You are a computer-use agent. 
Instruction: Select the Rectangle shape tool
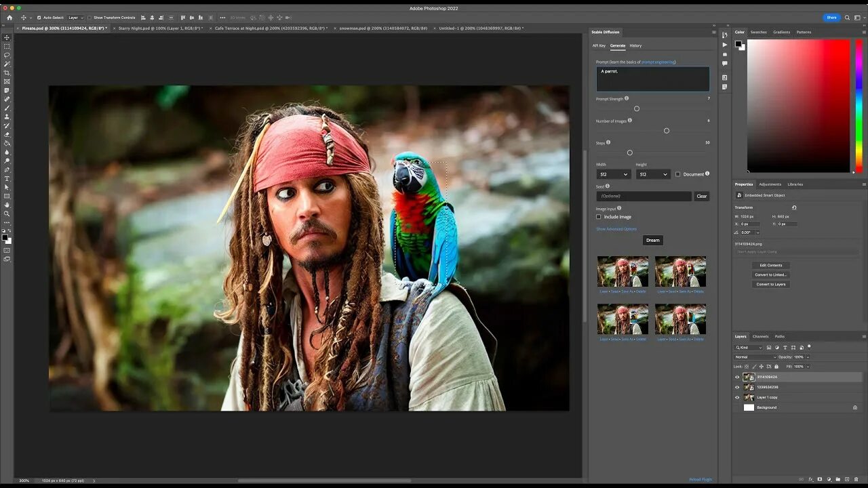pos(7,197)
